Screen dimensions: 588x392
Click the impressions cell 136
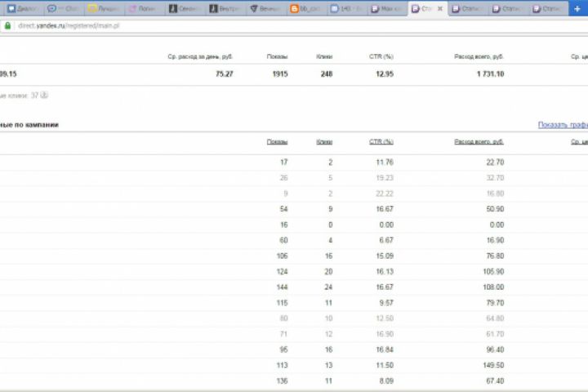(282, 381)
